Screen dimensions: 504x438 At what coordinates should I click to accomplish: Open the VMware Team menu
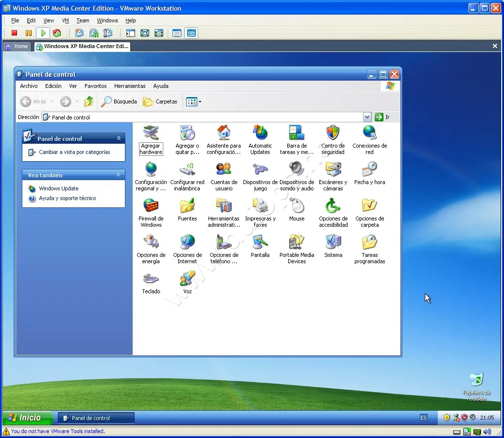point(83,20)
